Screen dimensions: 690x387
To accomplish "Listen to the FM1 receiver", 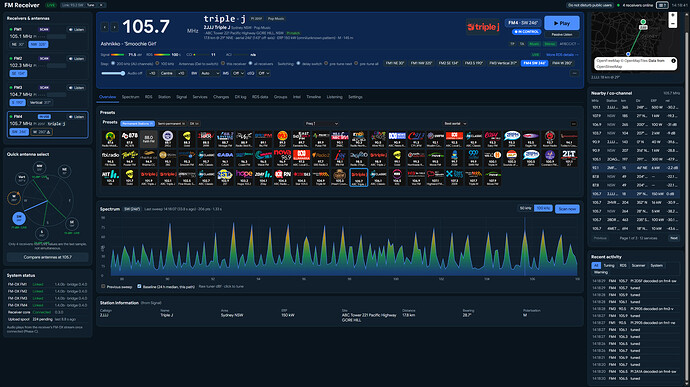I will click(x=76, y=29).
